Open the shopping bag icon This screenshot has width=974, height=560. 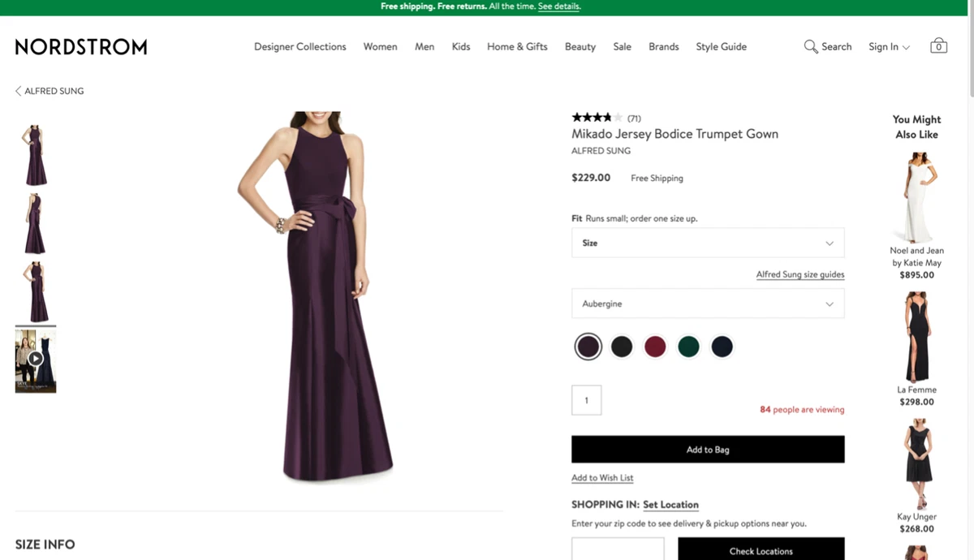tap(938, 45)
